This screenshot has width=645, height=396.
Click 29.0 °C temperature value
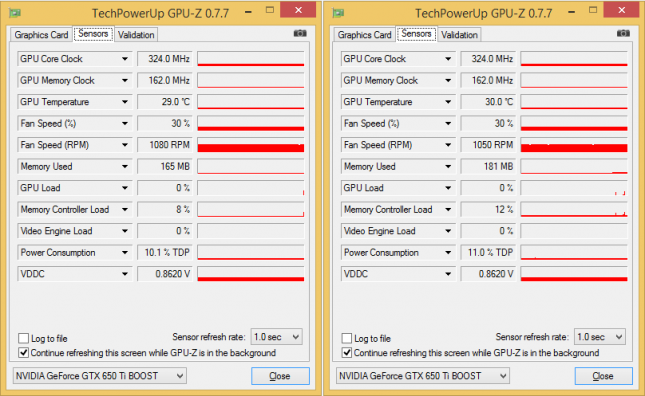pyautogui.click(x=165, y=102)
